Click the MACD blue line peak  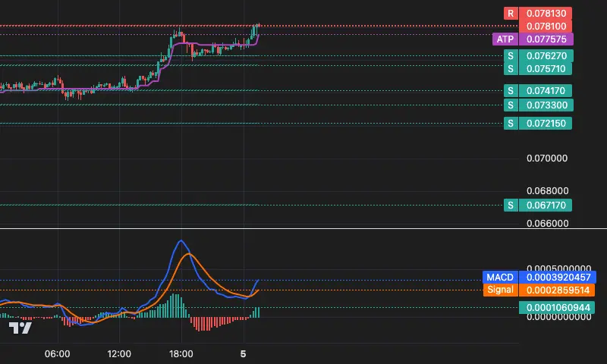point(181,241)
